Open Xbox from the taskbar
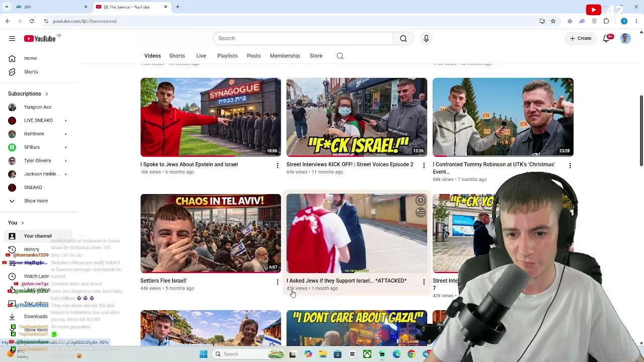 click(x=367, y=354)
